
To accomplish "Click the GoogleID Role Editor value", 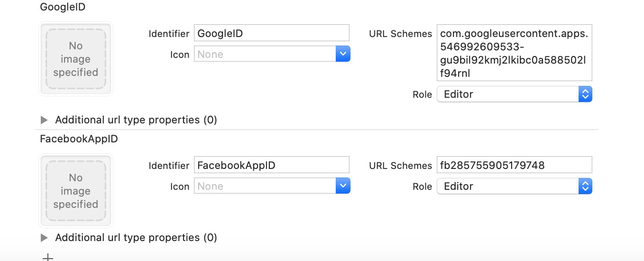I will point(506,94).
